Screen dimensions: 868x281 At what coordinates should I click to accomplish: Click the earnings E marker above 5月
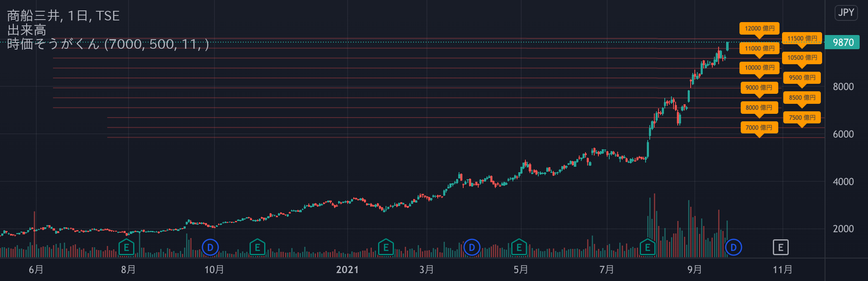(519, 247)
